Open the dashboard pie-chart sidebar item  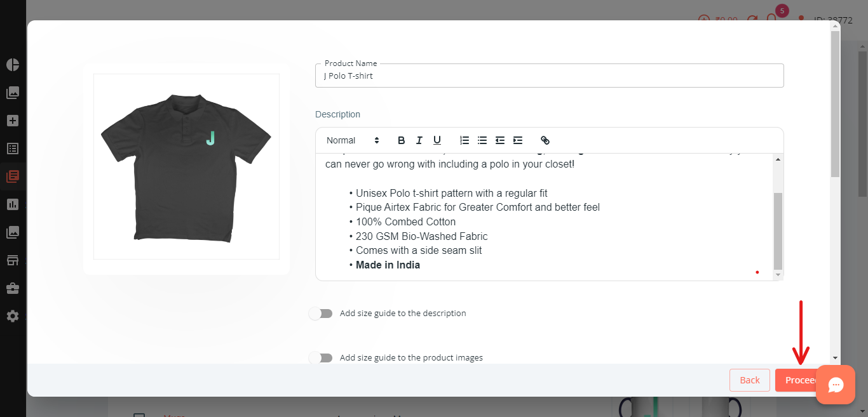(13, 65)
